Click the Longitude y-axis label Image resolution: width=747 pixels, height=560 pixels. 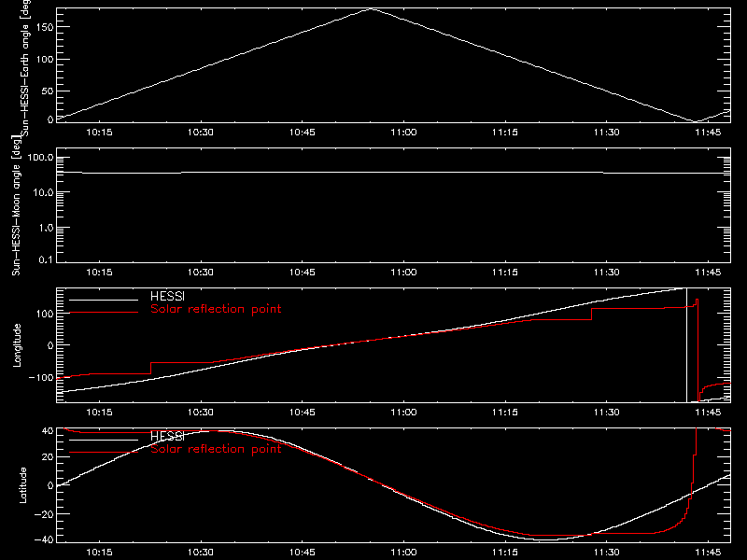[x=17, y=345]
